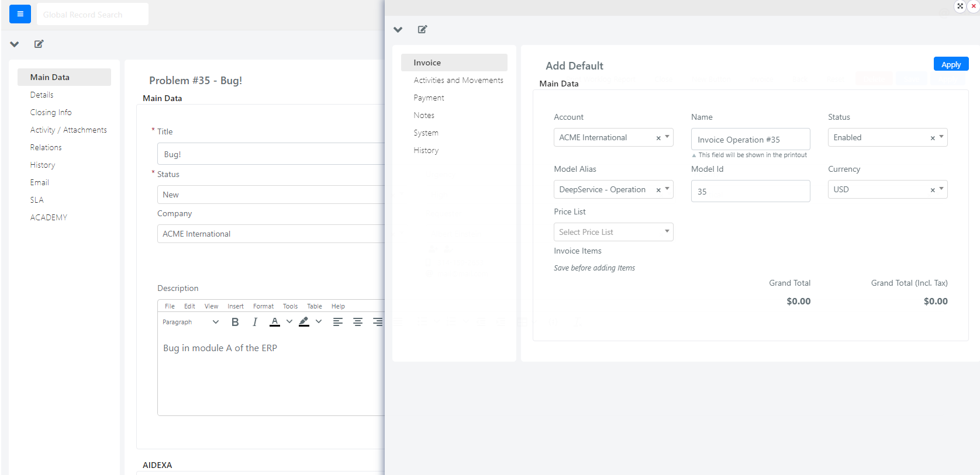Toggle italic in Description editor
Viewport: 980px width, 475px height.
pos(255,322)
